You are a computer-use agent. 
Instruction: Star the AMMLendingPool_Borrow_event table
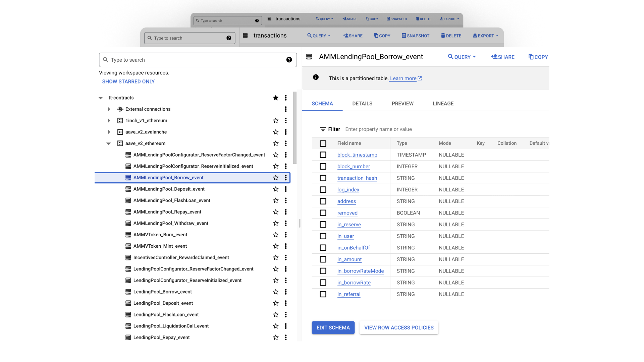[x=276, y=178]
